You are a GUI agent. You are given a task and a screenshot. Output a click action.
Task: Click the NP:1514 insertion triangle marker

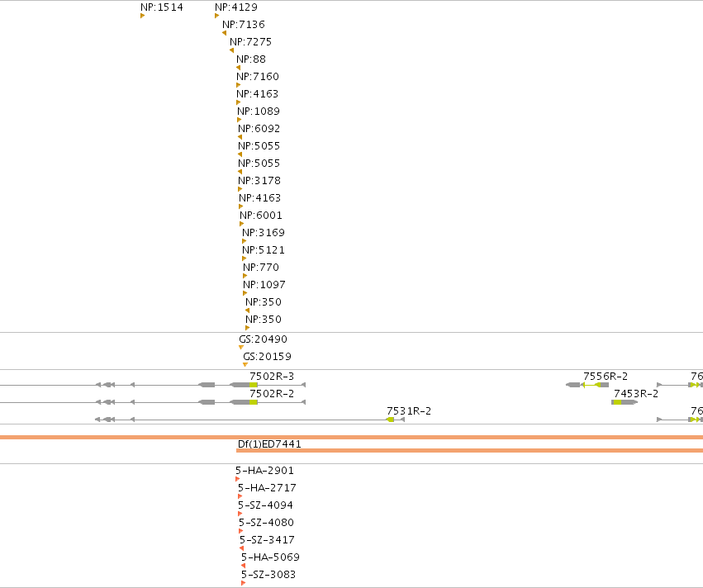point(143,16)
